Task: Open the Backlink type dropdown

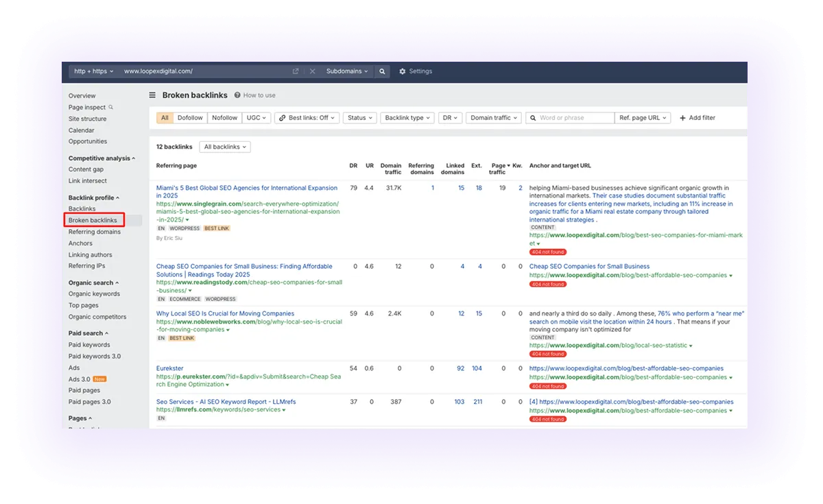Action: pos(407,117)
